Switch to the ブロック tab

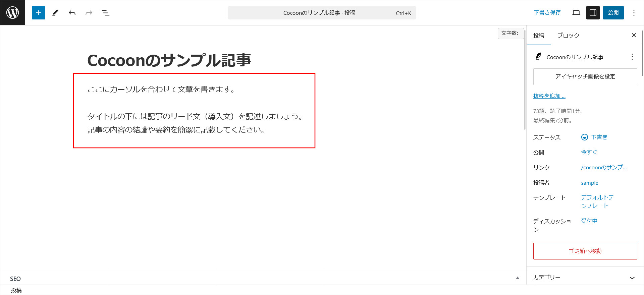tap(568, 36)
